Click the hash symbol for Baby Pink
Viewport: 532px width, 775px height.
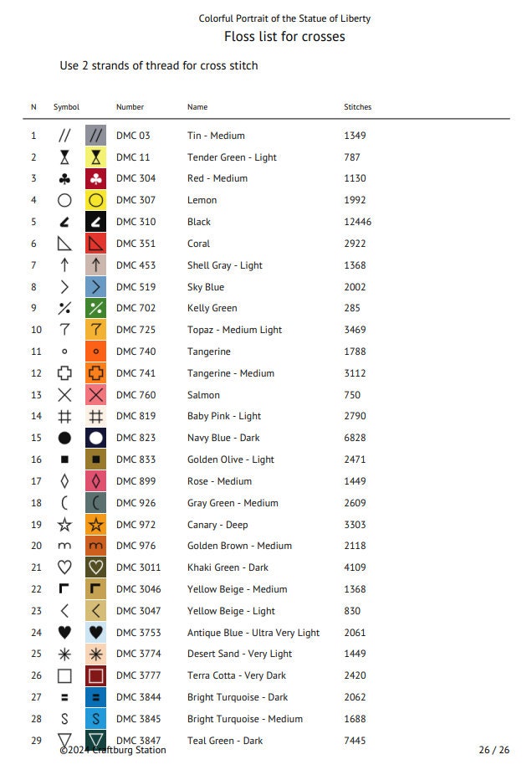[x=64, y=416]
